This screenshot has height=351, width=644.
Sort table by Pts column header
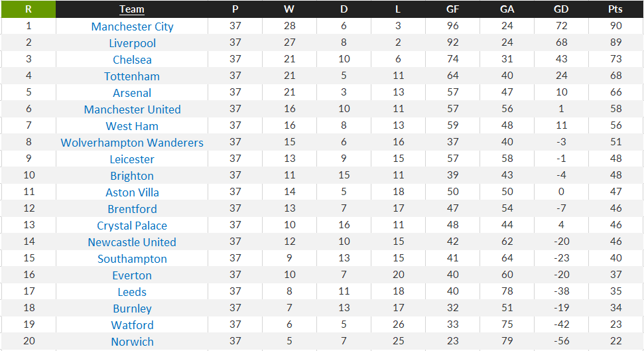[615, 9]
